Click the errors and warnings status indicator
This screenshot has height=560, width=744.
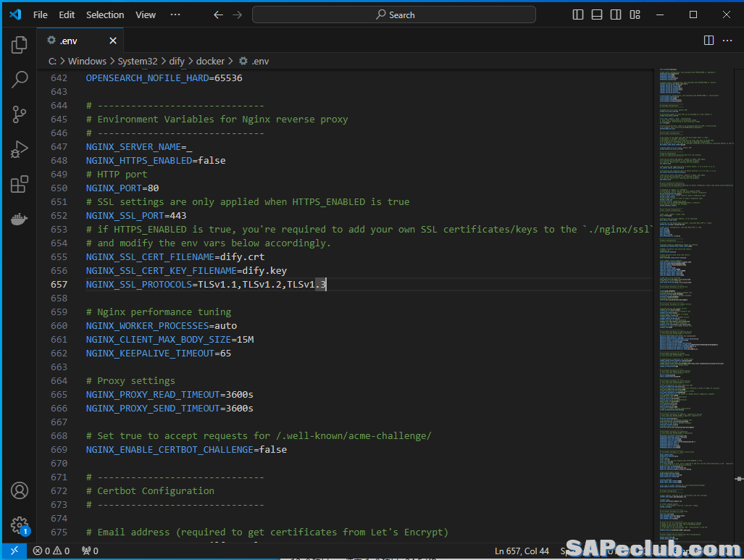51,551
